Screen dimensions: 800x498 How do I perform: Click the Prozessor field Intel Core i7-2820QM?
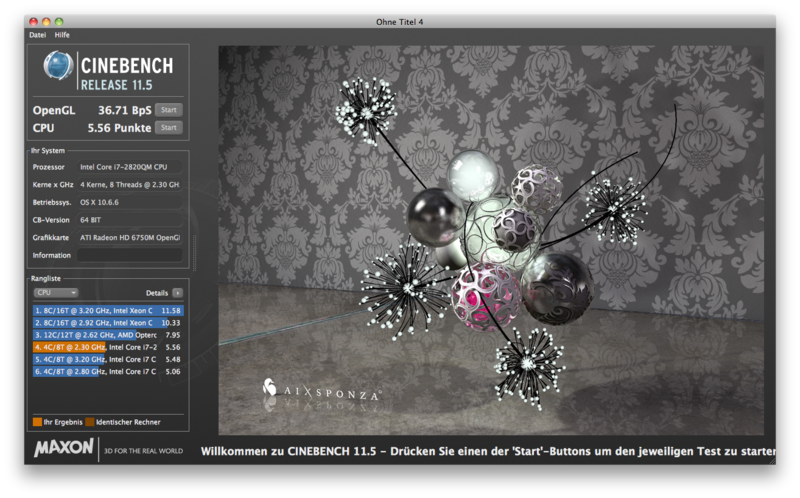130,167
